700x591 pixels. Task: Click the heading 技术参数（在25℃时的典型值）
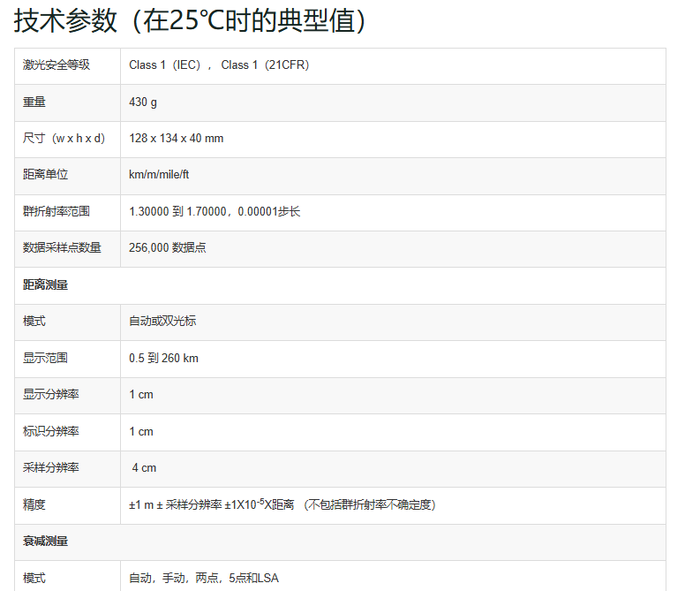[191, 21]
